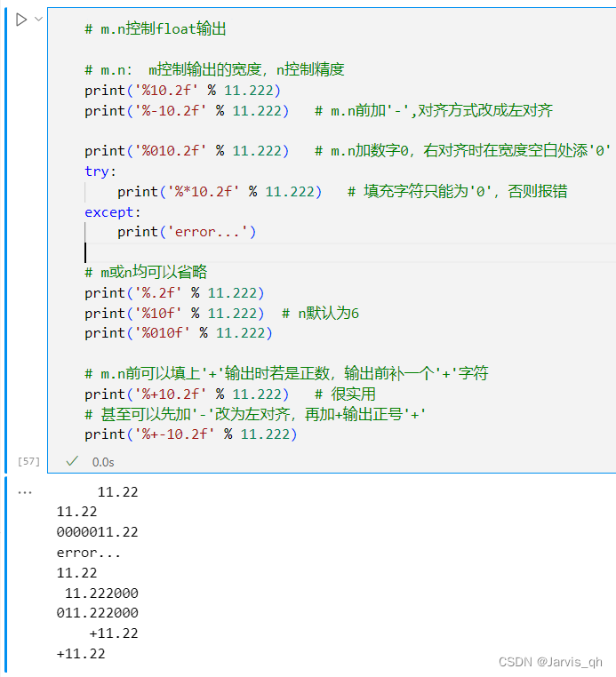Click the 'except:' keyword line
616x677 pixels.
coord(113,212)
